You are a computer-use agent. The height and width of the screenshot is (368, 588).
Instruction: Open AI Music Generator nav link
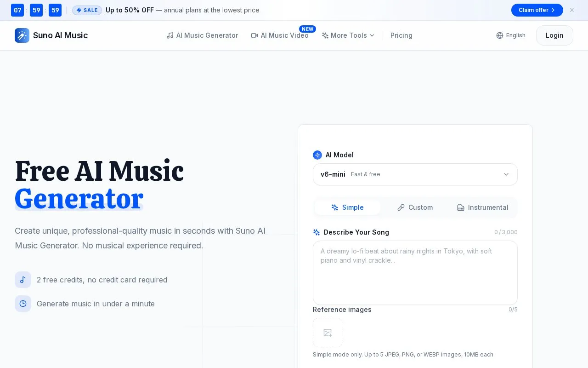202,35
